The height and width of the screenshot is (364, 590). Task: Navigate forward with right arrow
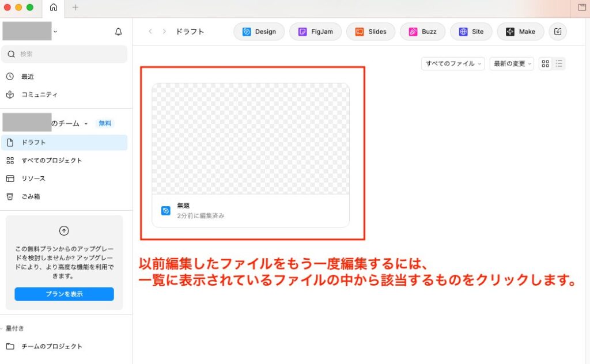165,32
